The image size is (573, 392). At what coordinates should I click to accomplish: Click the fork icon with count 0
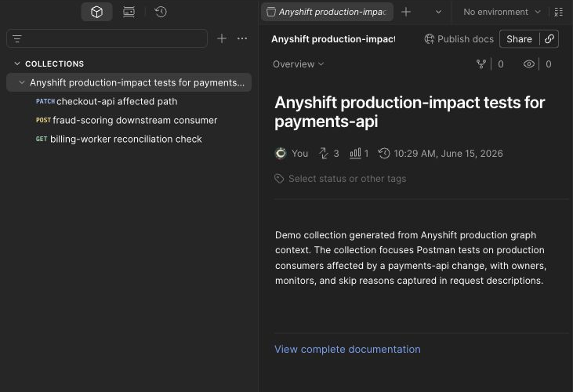[x=481, y=64]
